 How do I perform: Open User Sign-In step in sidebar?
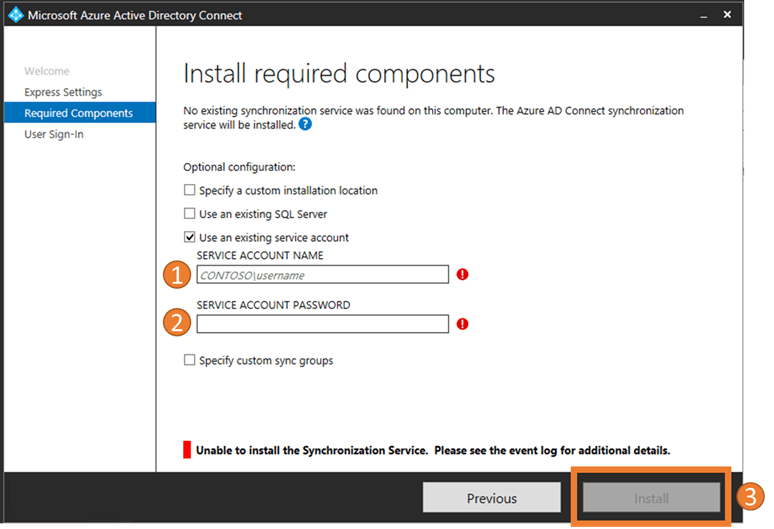54,134
